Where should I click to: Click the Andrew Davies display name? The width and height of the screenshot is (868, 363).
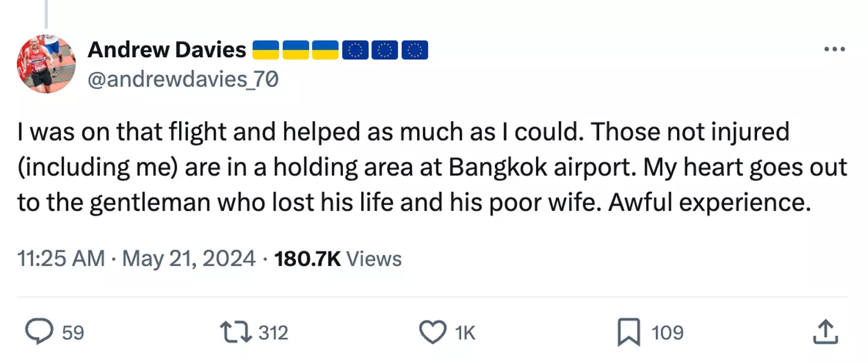167,50
